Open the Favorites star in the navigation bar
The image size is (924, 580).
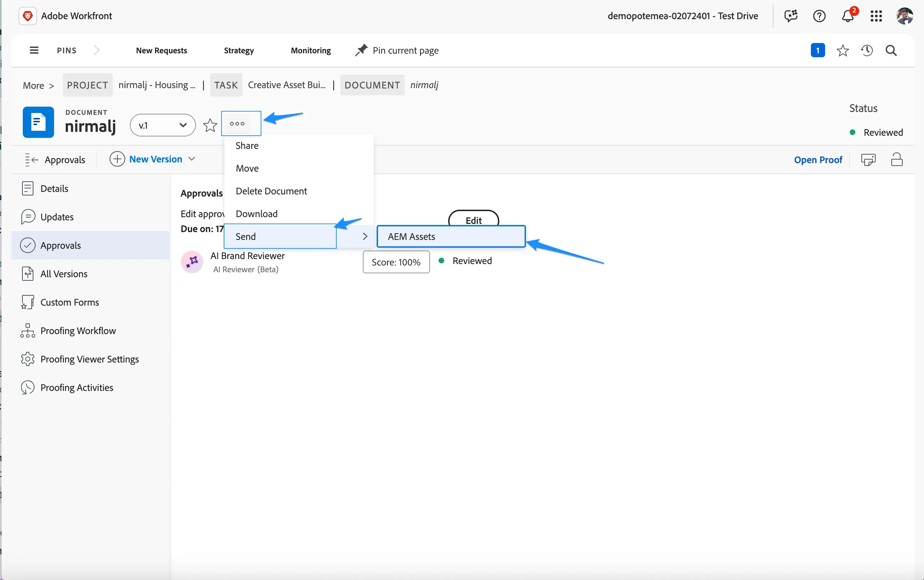pos(843,50)
